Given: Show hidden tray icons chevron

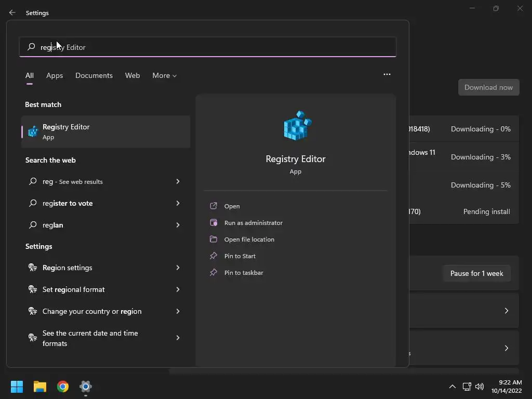Looking at the screenshot, I should coord(453,387).
